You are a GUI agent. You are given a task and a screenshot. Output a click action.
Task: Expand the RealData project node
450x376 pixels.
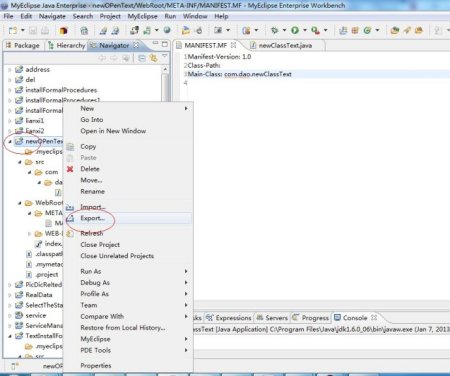[10, 295]
